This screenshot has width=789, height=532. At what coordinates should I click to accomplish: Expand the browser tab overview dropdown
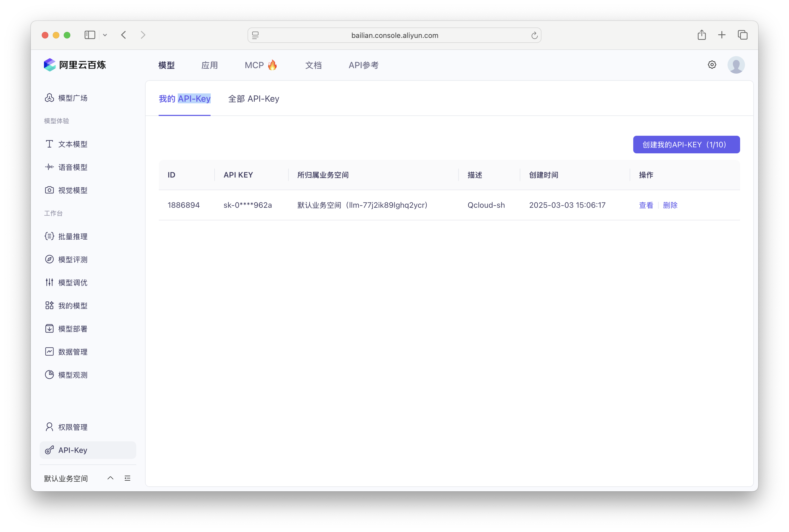(105, 35)
